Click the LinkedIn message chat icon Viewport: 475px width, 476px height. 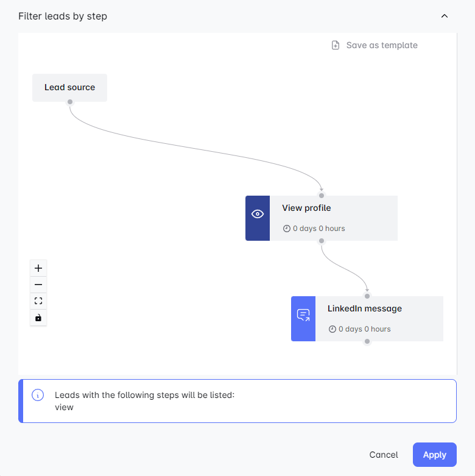point(303,314)
